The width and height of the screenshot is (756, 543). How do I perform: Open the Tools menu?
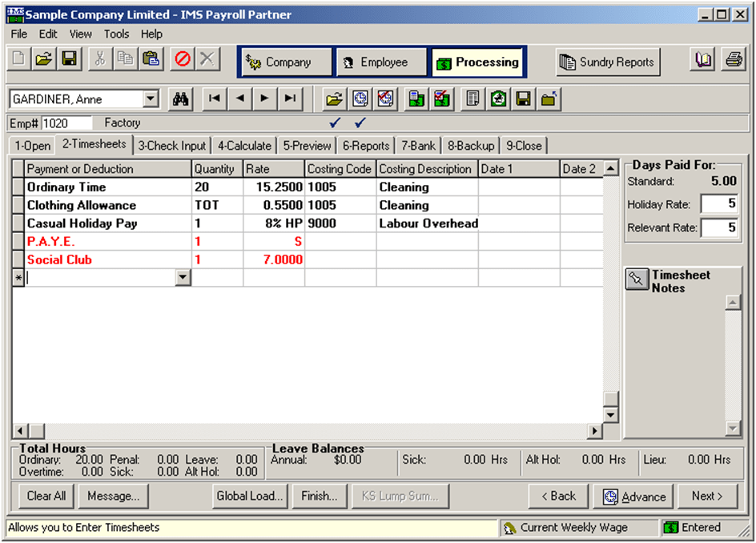[116, 34]
